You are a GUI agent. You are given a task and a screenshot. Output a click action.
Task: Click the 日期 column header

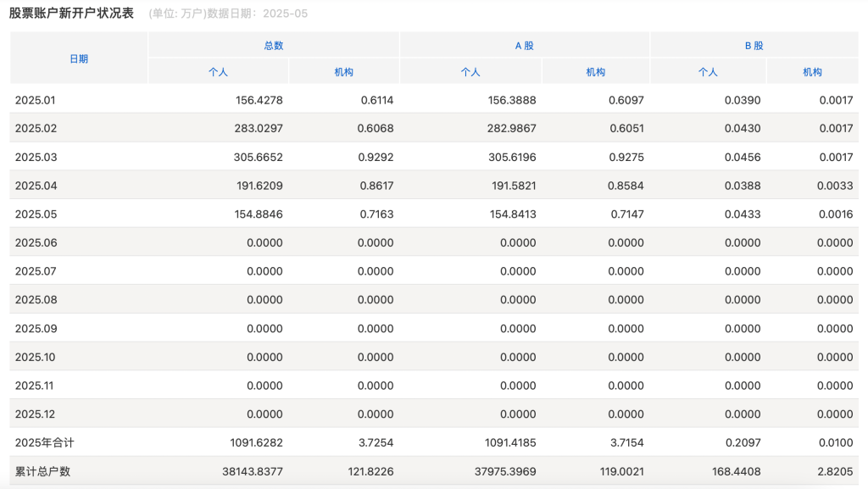pyautogui.click(x=78, y=58)
